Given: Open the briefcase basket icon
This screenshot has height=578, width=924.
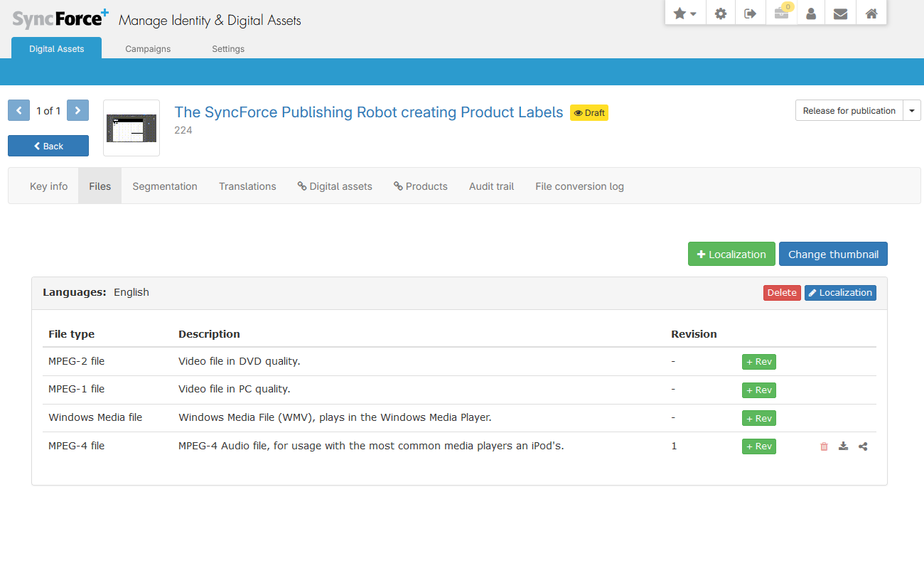Looking at the screenshot, I should (x=781, y=14).
